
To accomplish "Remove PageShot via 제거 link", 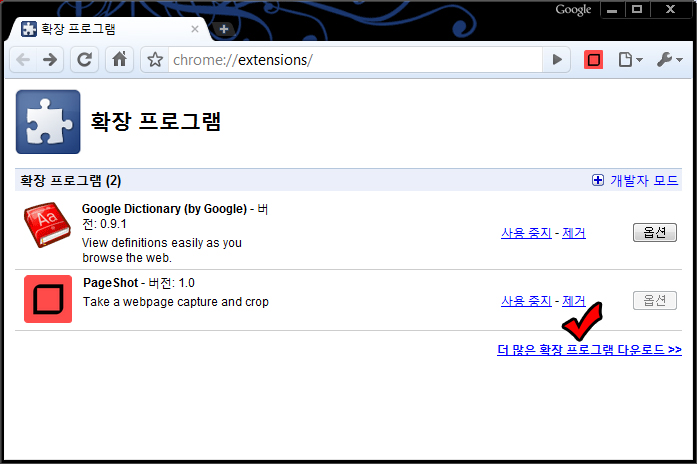I will click(x=574, y=301).
